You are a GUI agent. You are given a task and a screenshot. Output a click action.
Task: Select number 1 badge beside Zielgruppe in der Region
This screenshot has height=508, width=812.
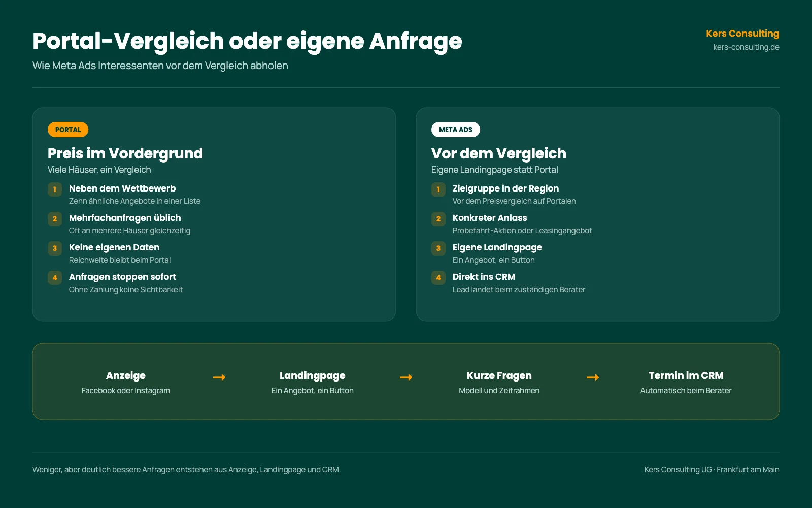pyautogui.click(x=438, y=189)
